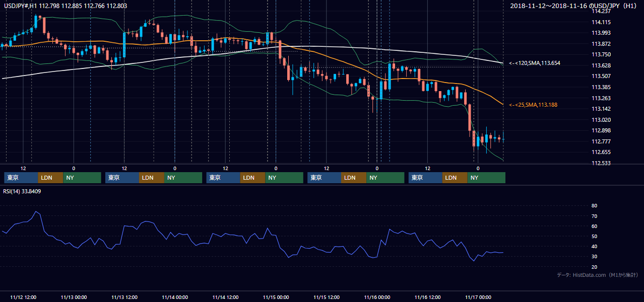Select time axis label 11/14 00:00
Screen dimensions: 644x302
click(x=175, y=297)
